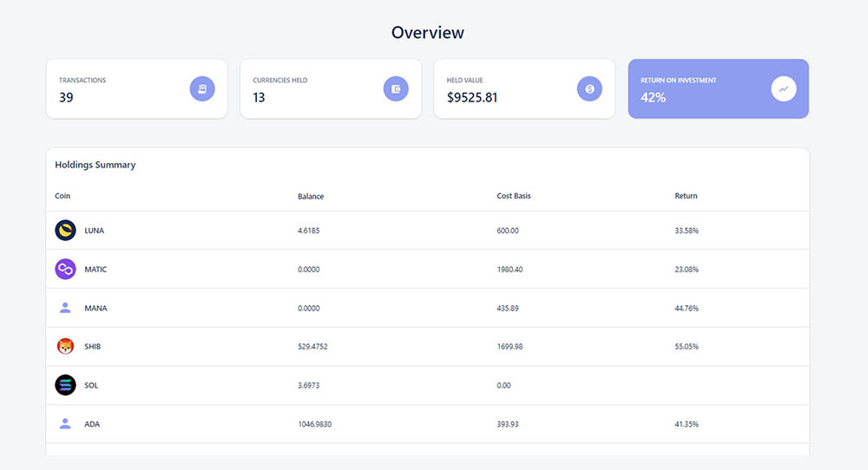Click the Transactions receipt icon

click(x=202, y=88)
